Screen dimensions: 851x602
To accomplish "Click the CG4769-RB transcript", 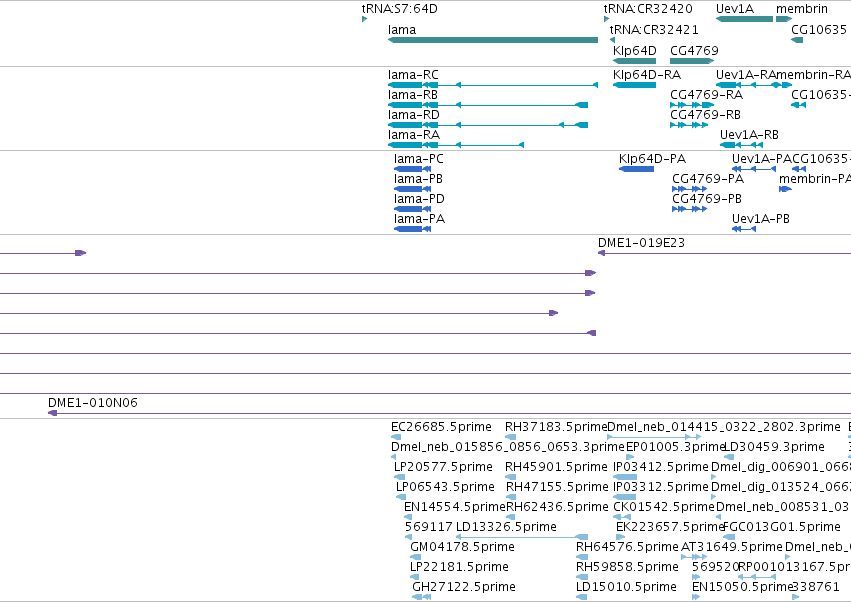I will (689, 125).
